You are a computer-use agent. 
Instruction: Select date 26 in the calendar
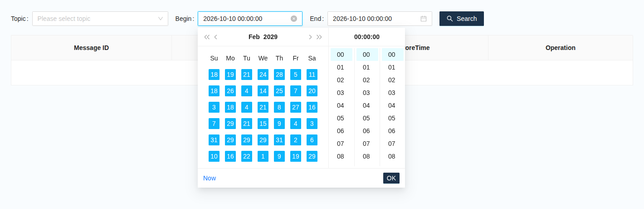[230, 91]
